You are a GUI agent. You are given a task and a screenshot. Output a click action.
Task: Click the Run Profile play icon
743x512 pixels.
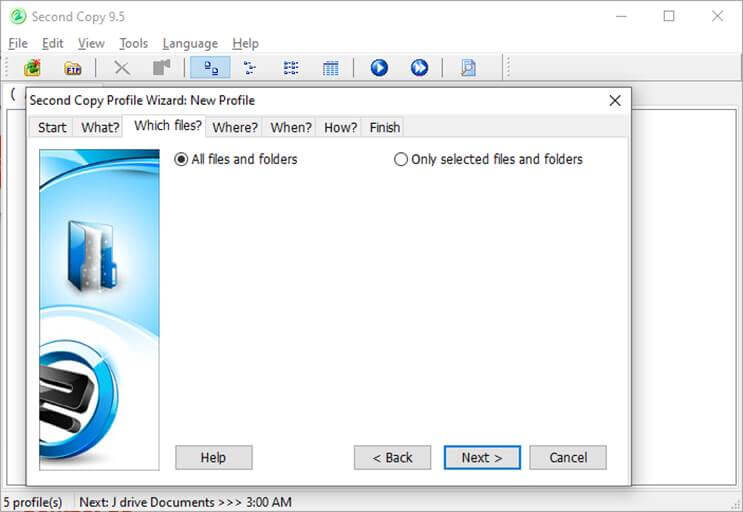tap(379, 68)
